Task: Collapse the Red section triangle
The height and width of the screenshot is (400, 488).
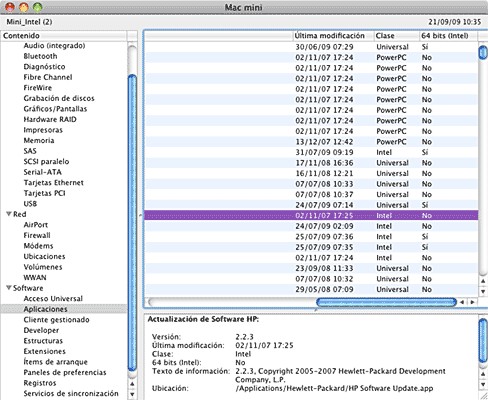Action: 9,214
